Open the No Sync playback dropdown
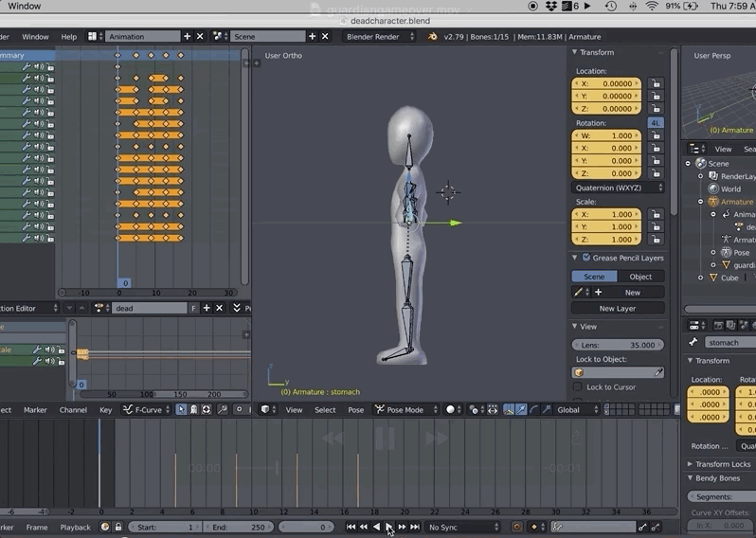Viewport: 756px width, 538px height. point(462,528)
